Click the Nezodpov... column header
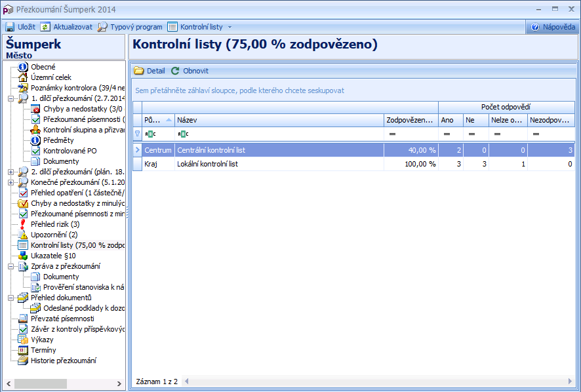 551,120
